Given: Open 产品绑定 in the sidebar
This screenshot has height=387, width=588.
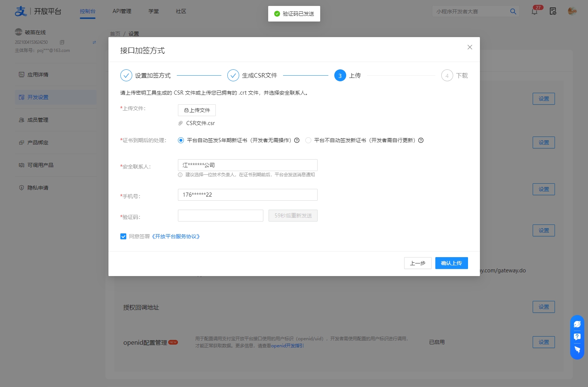Looking at the screenshot, I should 56,142.
